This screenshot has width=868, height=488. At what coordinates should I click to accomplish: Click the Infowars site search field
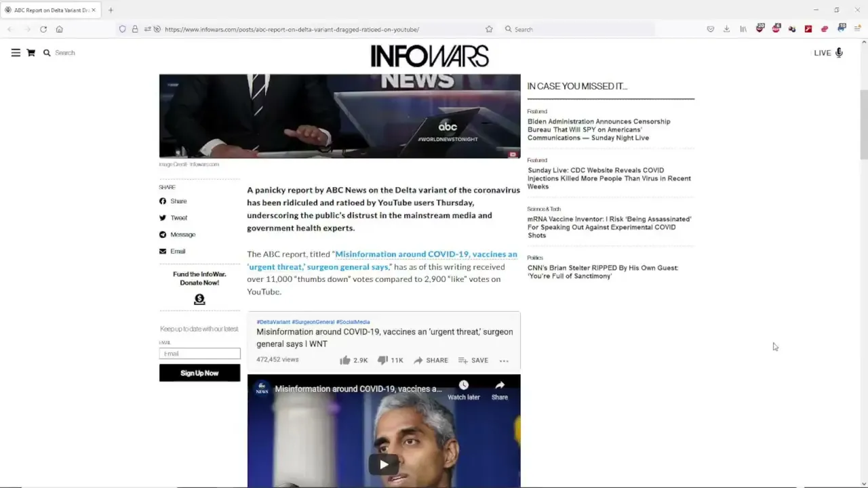[x=65, y=52]
